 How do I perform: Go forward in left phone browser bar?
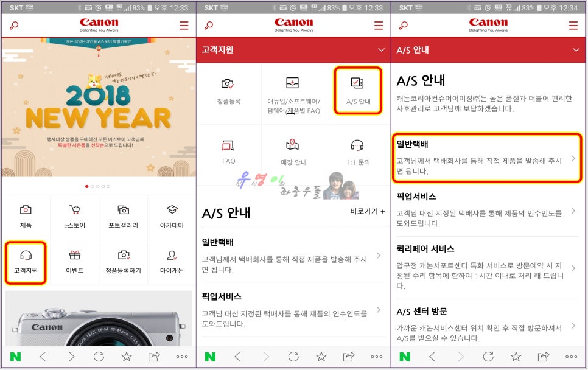[71, 357]
